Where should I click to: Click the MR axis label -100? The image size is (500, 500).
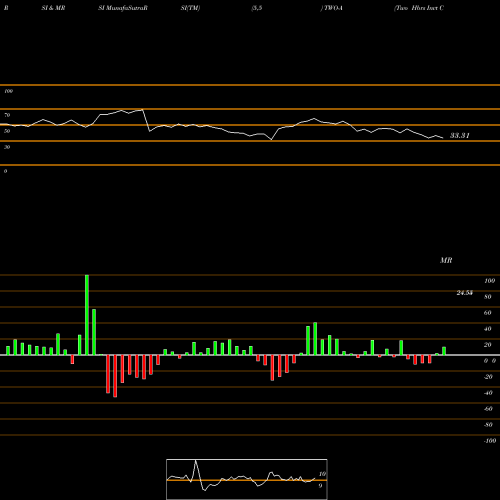point(490,441)
